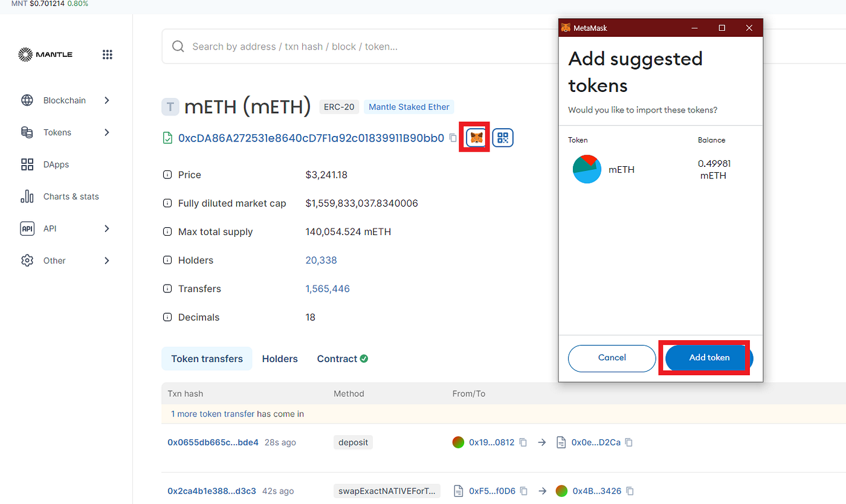Click the 0.49981 mETH balance in MetaMask
846x504 pixels.
[714, 170]
